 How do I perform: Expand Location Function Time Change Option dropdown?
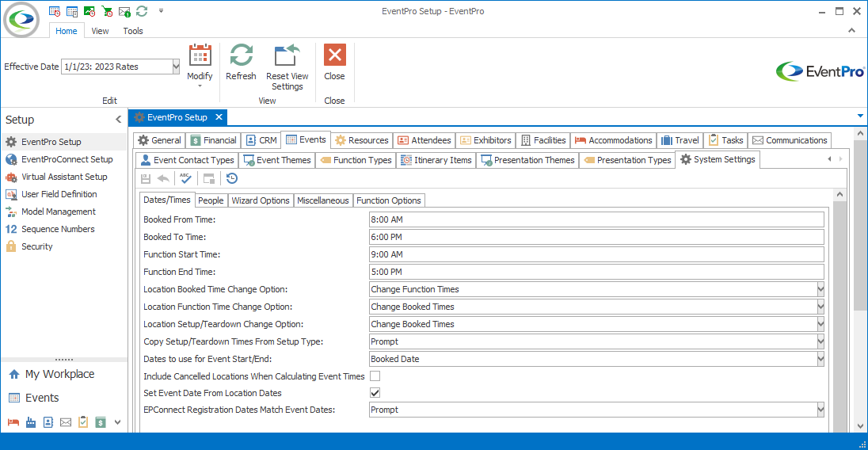point(820,307)
